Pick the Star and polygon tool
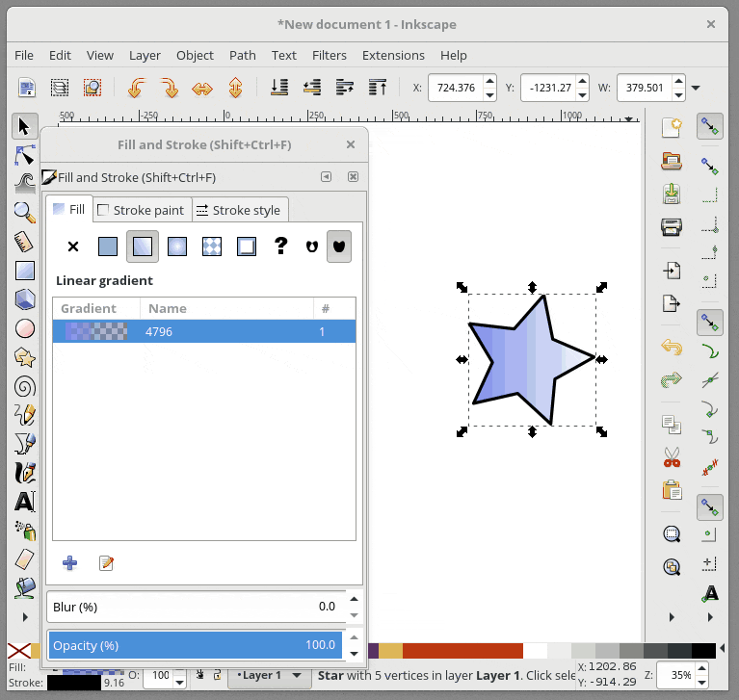 (x=25, y=357)
